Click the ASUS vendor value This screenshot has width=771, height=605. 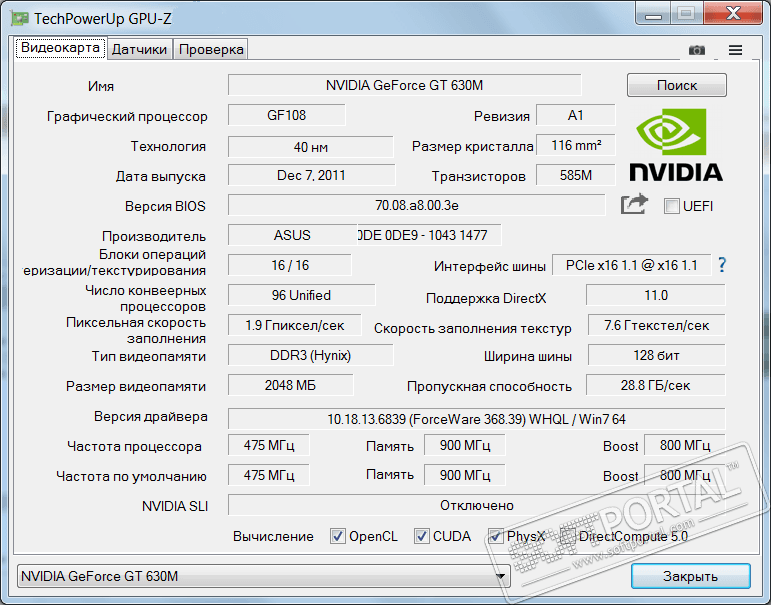292,235
